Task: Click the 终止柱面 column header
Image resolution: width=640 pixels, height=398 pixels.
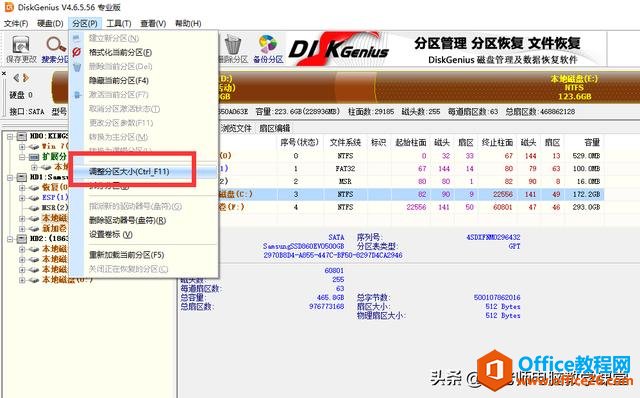Action: tap(497, 142)
